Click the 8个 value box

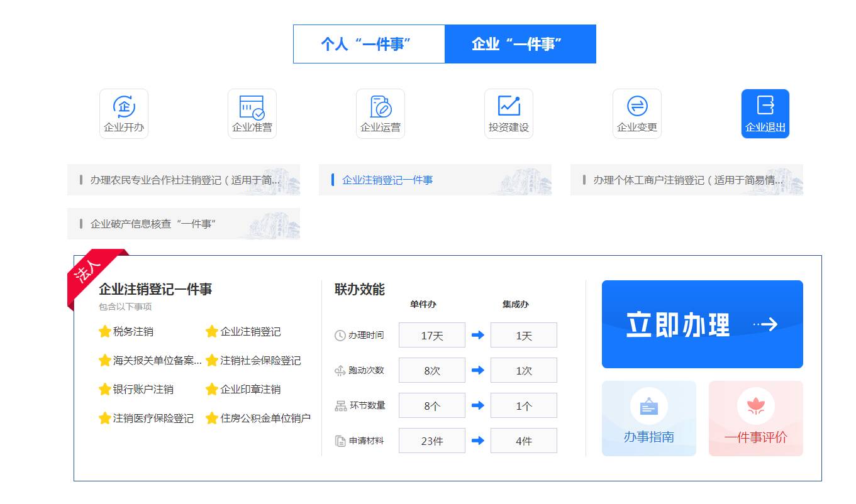(432, 405)
